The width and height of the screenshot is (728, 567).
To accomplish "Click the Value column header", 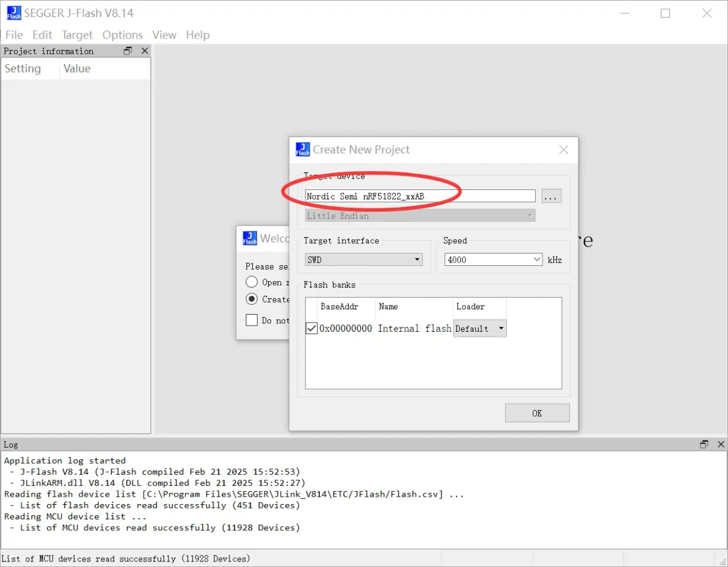I will coord(104,68).
